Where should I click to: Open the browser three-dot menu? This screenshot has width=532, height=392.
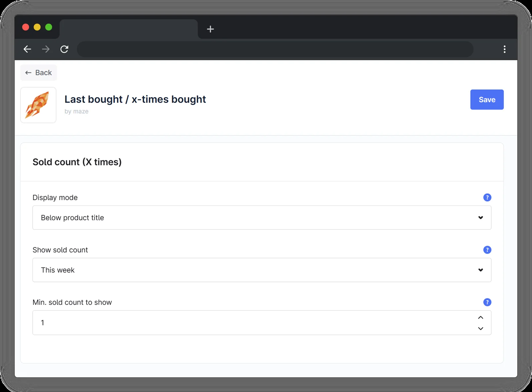pos(504,49)
